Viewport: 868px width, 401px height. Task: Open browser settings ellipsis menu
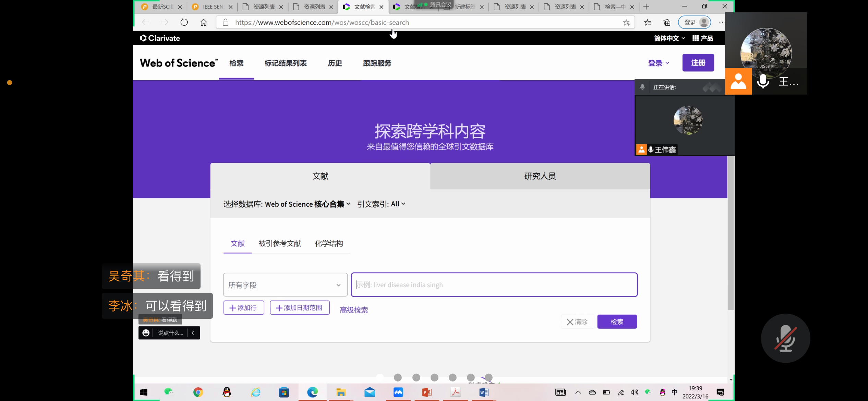point(722,22)
